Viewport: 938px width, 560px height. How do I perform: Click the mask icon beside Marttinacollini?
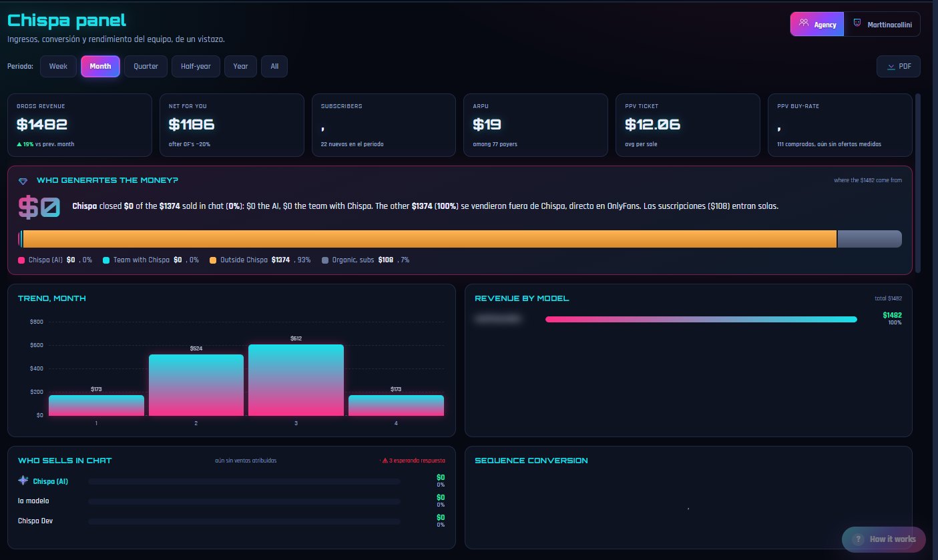point(857,23)
